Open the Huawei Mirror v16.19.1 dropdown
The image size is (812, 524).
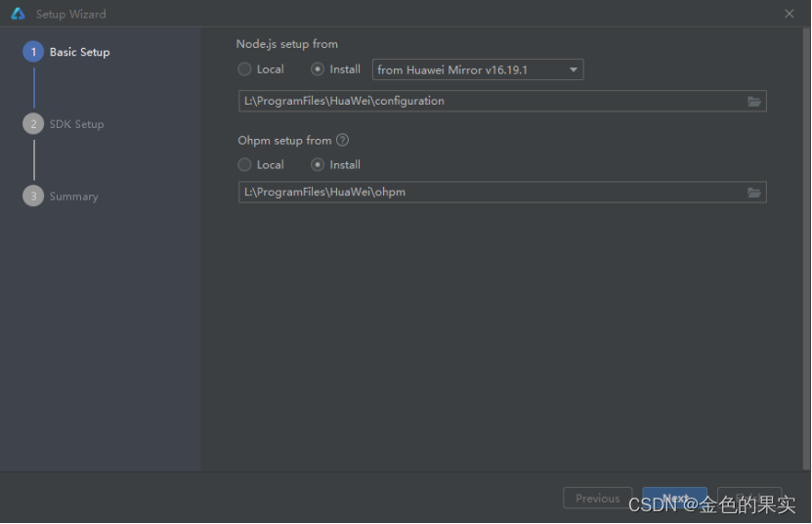pyautogui.click(x=478, y=69)
